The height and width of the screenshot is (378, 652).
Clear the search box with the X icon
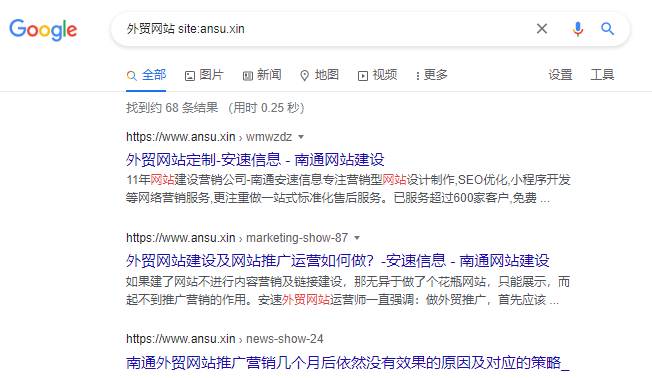click(x=541, y=29)
